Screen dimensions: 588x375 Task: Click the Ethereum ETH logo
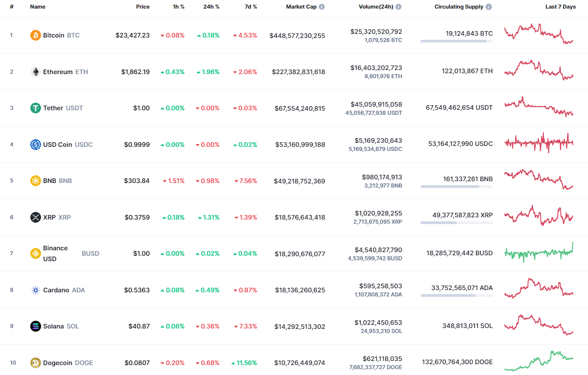(35, 71)
